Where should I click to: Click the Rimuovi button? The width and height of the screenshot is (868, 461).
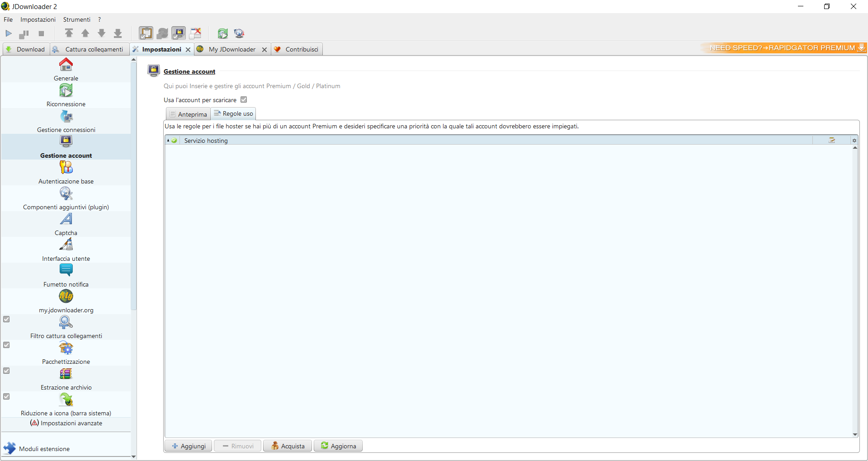(x=238, y=446)
